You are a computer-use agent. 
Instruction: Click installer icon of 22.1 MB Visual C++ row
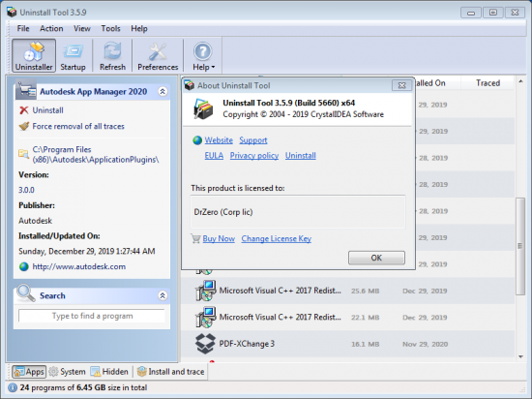(206, 317)
